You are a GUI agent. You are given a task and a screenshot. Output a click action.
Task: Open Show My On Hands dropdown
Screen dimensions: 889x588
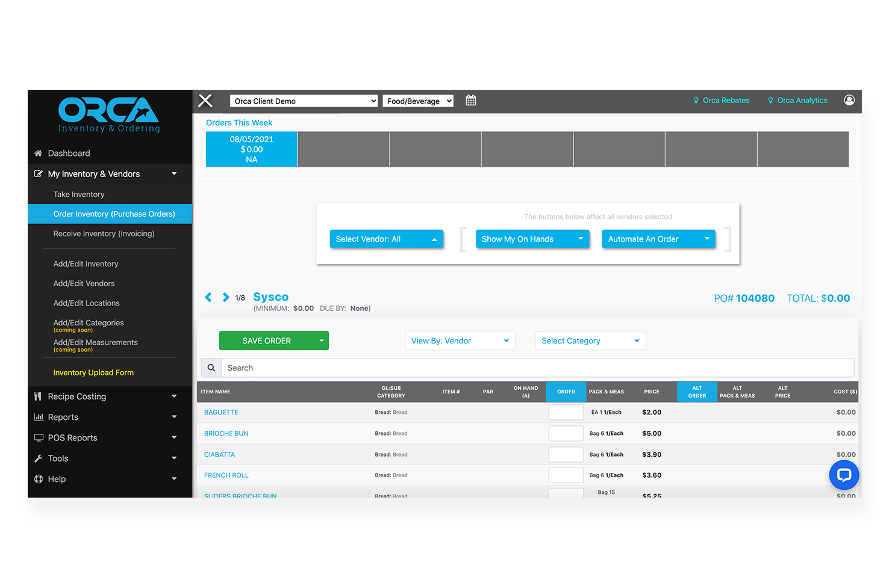(x=532, y=239)
